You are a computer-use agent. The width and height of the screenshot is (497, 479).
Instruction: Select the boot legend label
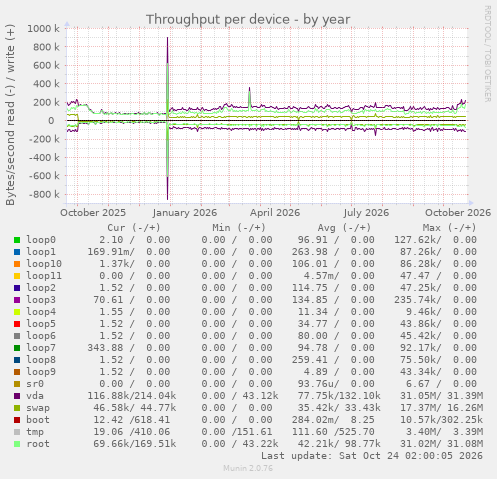[38, 420]
